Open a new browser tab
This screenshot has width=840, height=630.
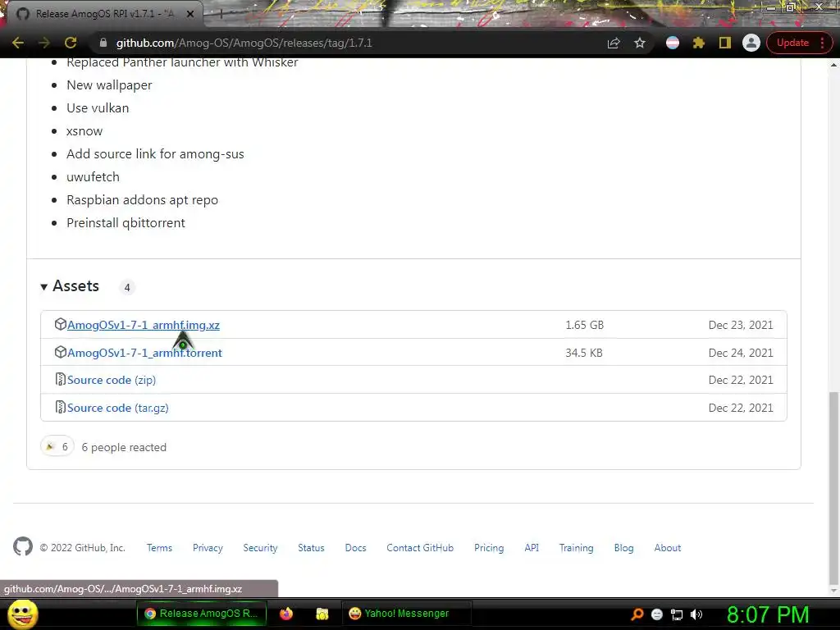click(x=220, y=14)
